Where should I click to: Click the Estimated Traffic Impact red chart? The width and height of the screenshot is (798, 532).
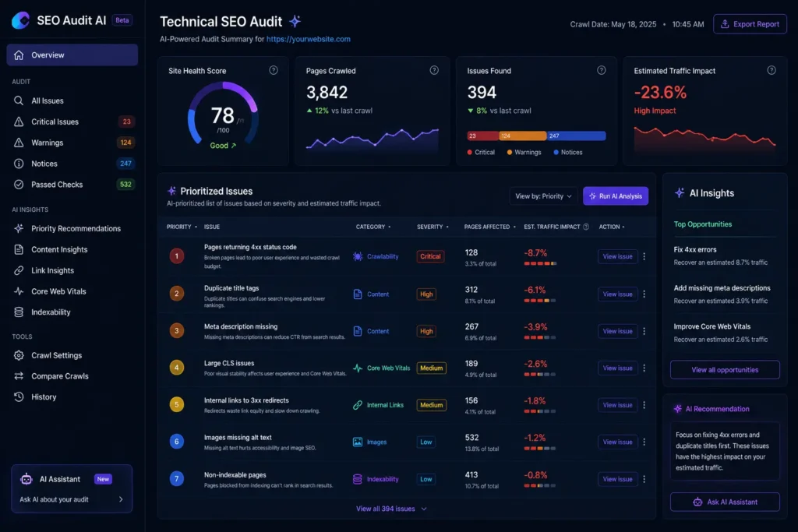tap(704, 139)
